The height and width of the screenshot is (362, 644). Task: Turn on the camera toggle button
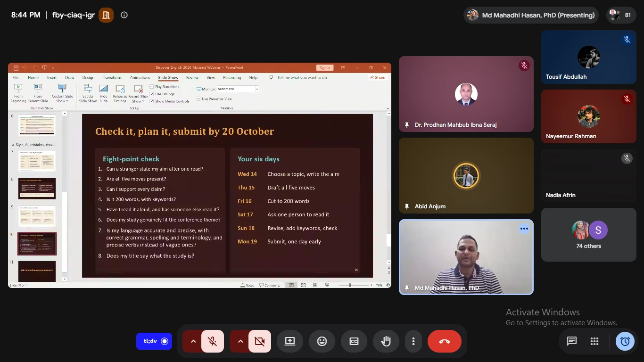click(260, 341)
